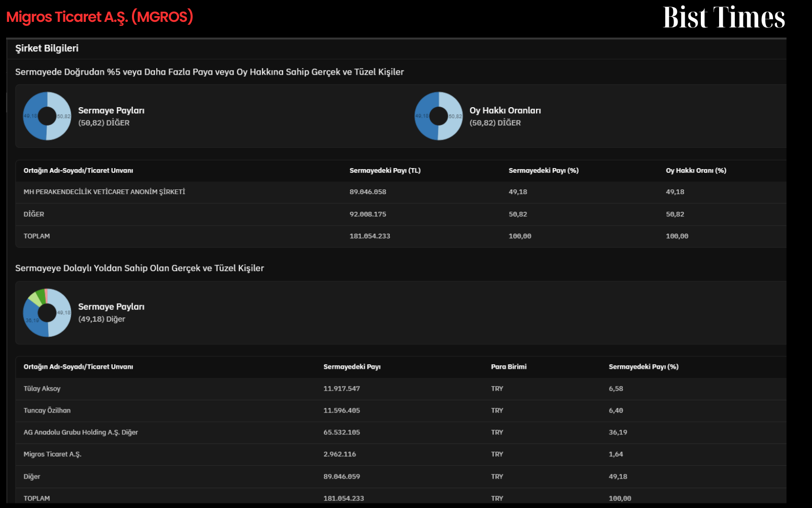Sort by Oy Hakkı Oranı (%) column header
Screen dimensions: 812x508
(x=696, y=171)
